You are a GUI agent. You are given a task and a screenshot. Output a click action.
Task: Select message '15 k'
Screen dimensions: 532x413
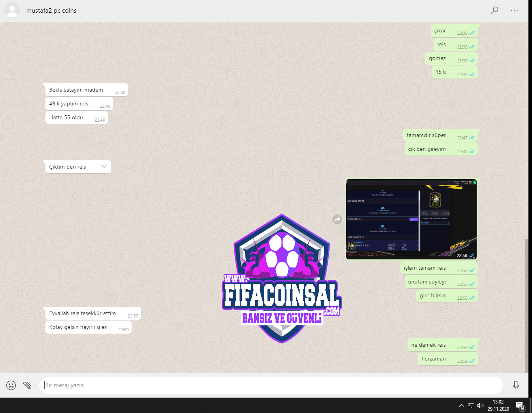coord(455,72)
